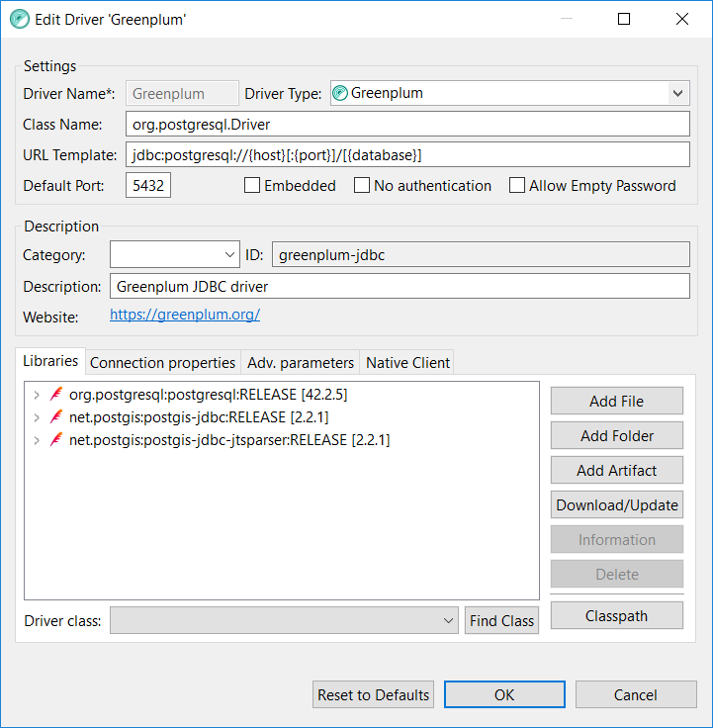Open the Native Client tab

[x=407, y=363]
